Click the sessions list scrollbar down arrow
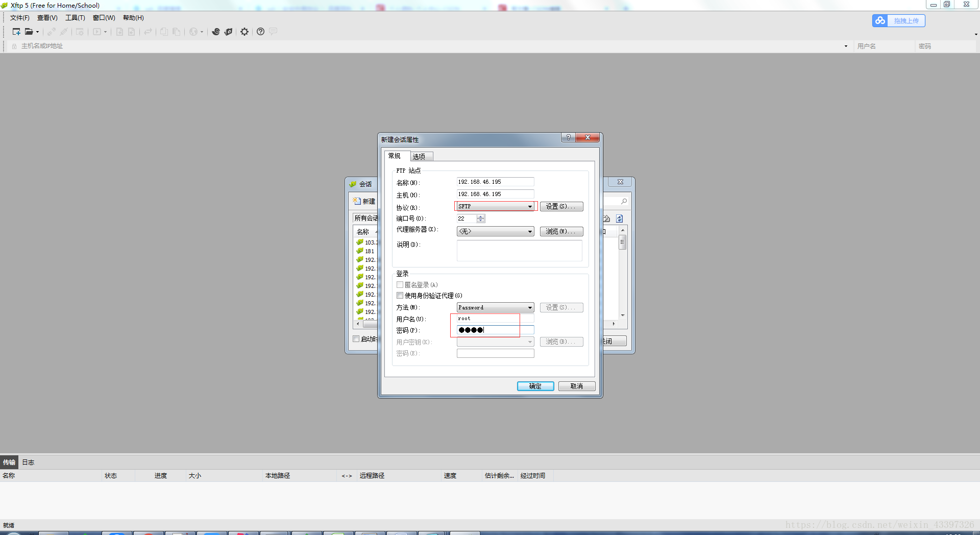The image size is (980, 535). tap(623, 315)
